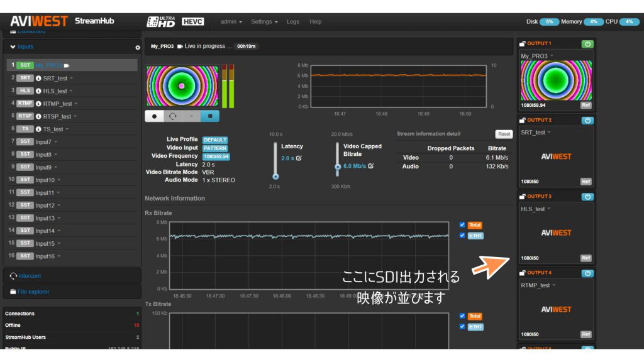The width and height of the screenshot is (644, 362).
Task: Click the Ultra HD logo in header
Action: click(161, 22)
